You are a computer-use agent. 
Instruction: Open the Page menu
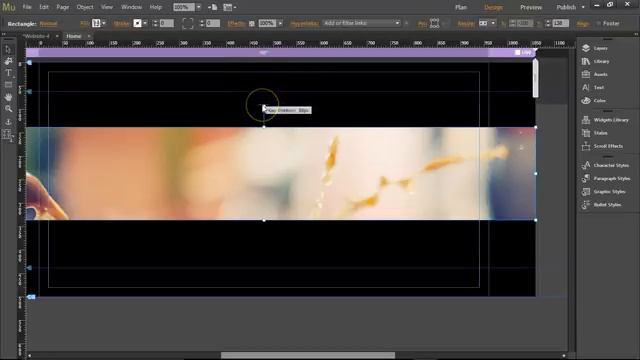pyautogui.click(x=62, y=7)
